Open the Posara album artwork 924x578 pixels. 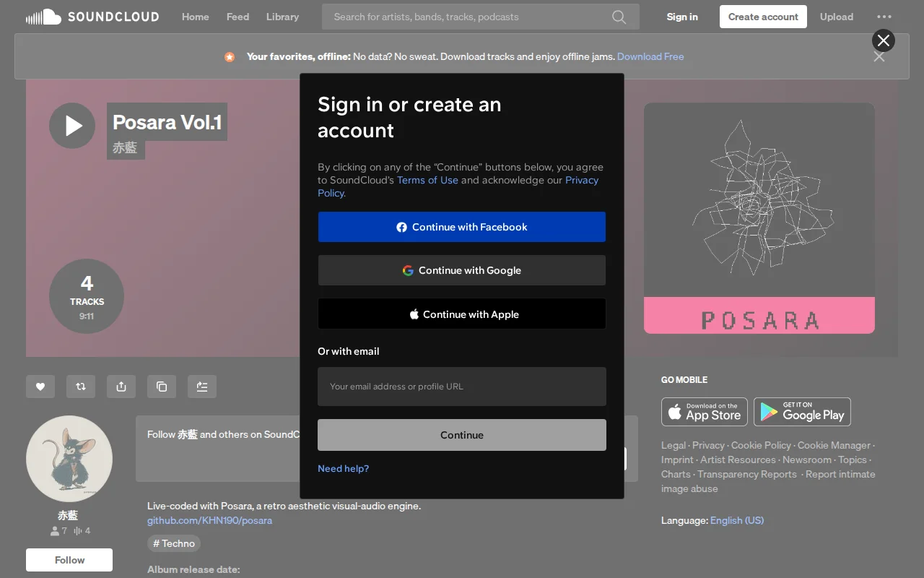click(x=759, y=218)
